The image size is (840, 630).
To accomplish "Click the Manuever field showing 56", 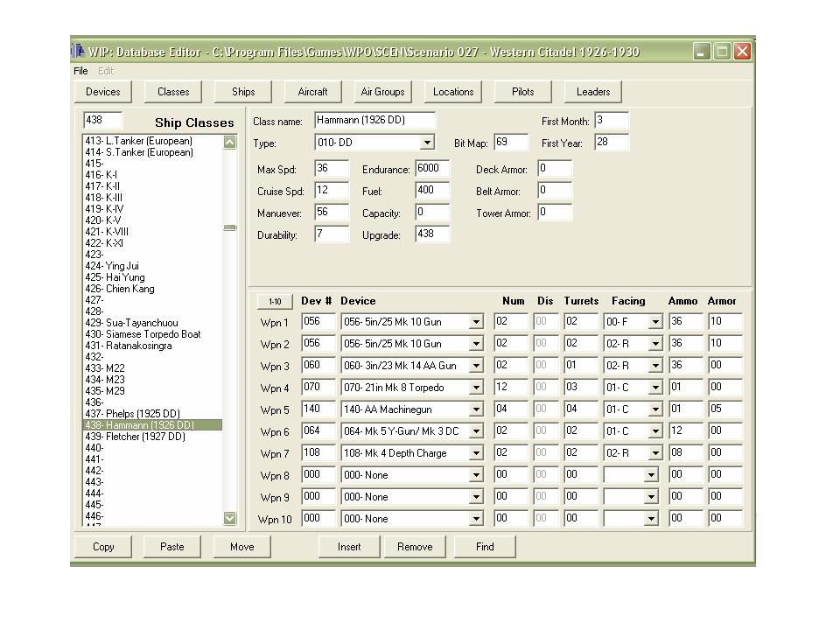I will (331, 212).
